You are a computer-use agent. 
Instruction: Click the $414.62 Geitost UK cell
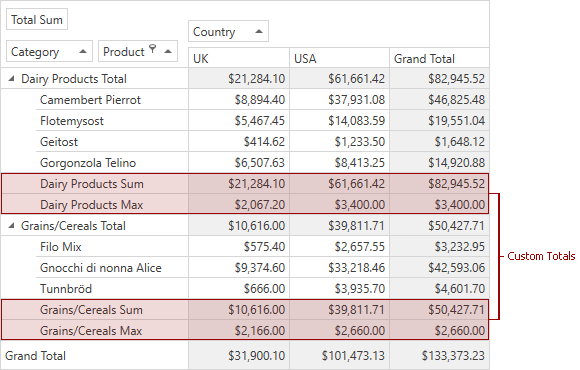[239, 142]
